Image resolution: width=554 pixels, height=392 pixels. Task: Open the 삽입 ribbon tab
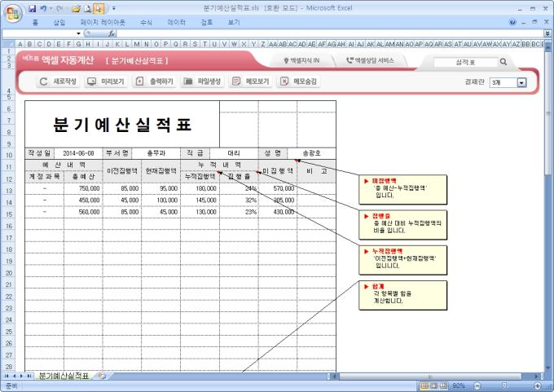(x=59, y=22)
